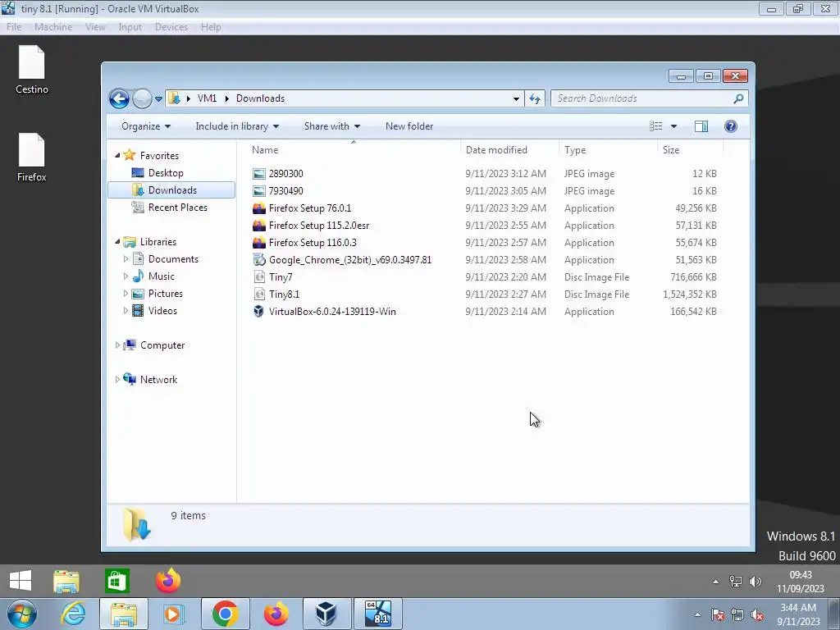Open host Windows 7 Start orb
Image resolution: width=840 pixels, height=630 pixels.
click(x=21, y=614)
